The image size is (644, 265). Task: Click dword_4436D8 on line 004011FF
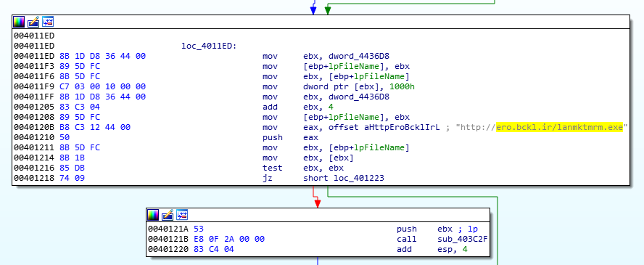(x=358, y=97)
